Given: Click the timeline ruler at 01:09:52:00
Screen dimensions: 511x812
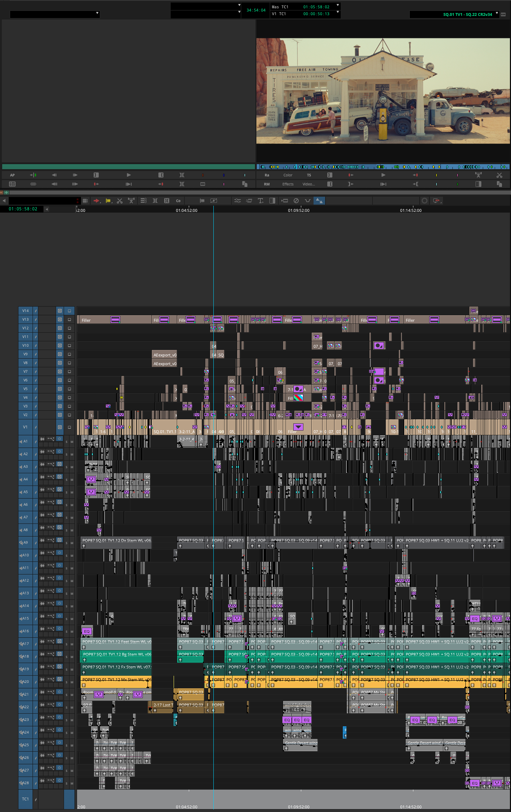Looking at the screenshot, I should pos(299,210).
